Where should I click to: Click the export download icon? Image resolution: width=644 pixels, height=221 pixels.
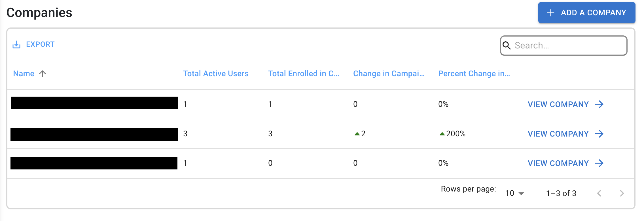(16, 44)
